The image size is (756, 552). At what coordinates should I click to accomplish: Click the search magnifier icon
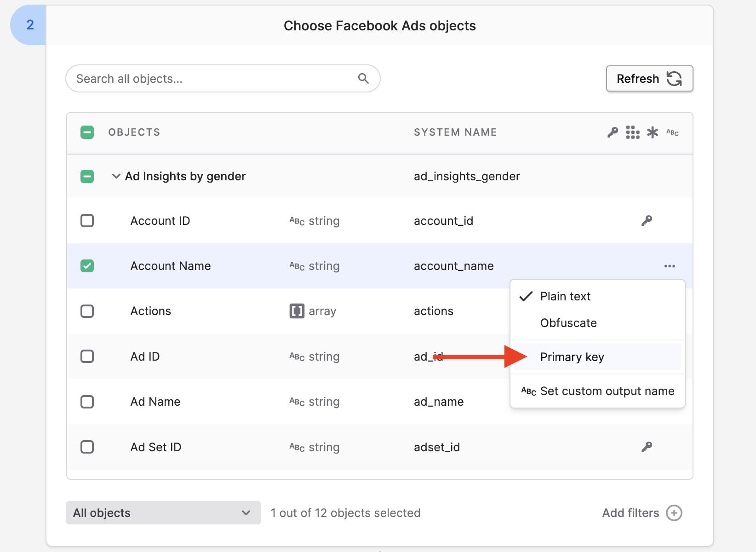click(363, 79)
